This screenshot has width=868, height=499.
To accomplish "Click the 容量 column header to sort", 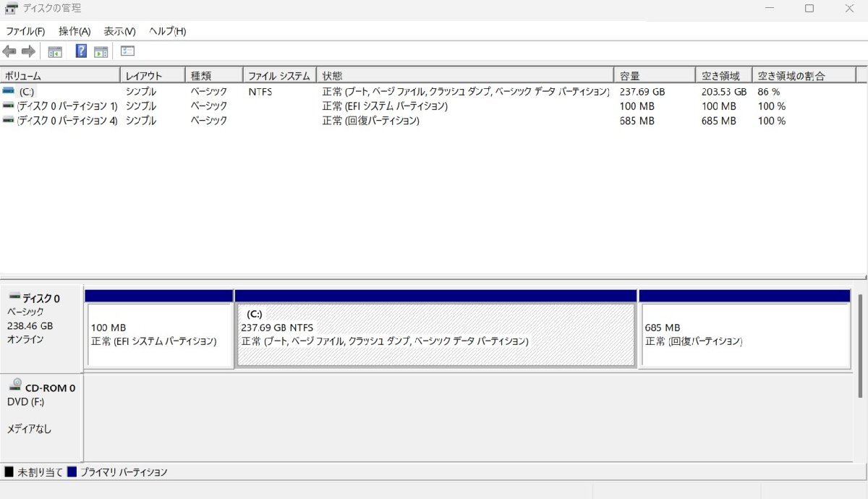I will pos(650,74).
